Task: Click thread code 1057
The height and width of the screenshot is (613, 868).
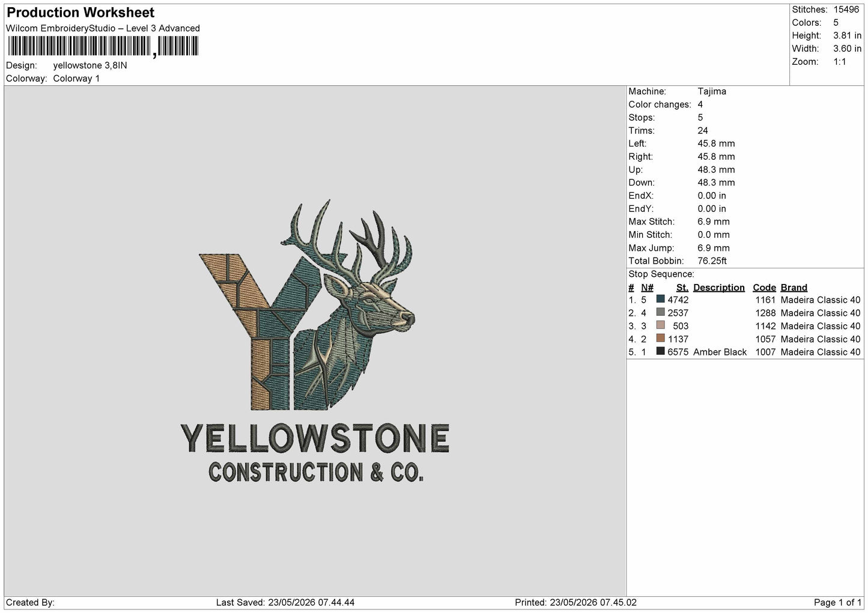Action: tap(766, 339)
